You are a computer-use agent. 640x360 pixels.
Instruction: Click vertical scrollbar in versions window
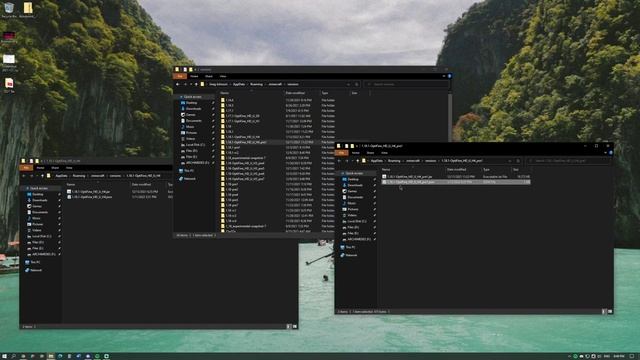click(450, 118)
